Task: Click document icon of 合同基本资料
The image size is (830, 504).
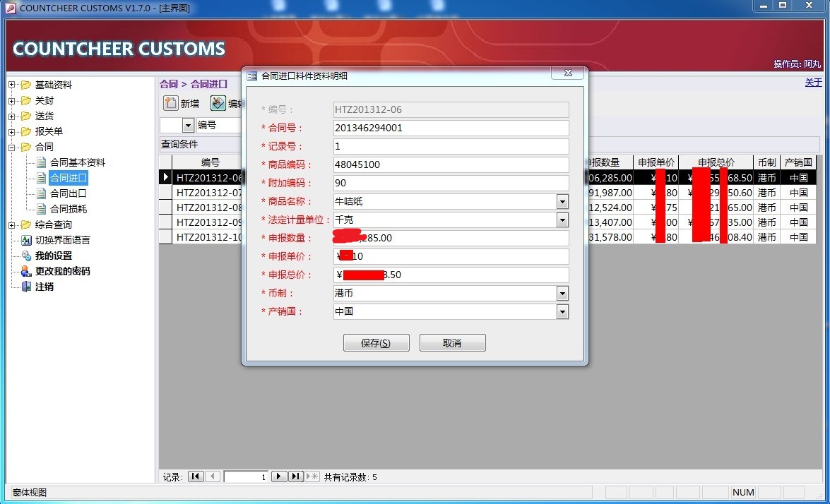Action: pos(41,162)
